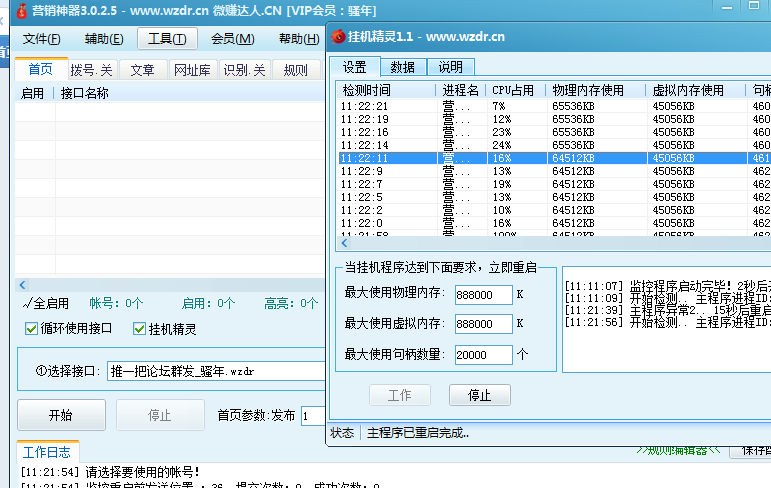
Task: Click the 启用 column header
Action: [32, 93]
